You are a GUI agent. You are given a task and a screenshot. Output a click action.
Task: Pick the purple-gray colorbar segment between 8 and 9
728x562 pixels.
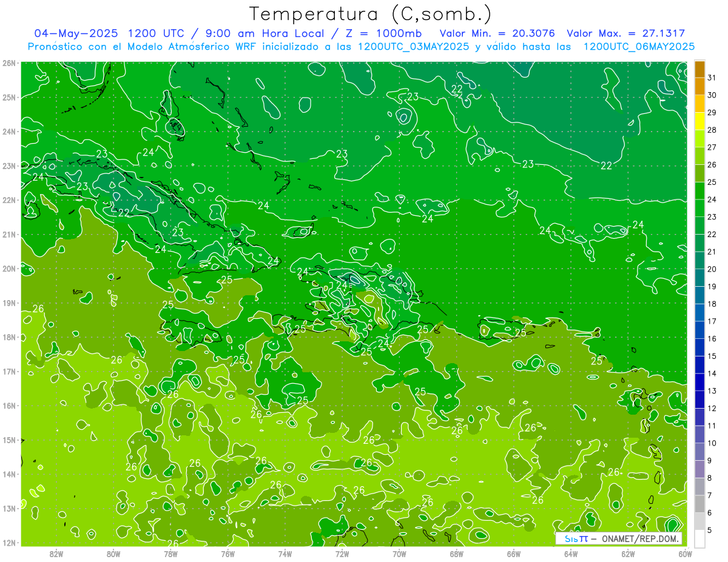(x=699, y=469)
